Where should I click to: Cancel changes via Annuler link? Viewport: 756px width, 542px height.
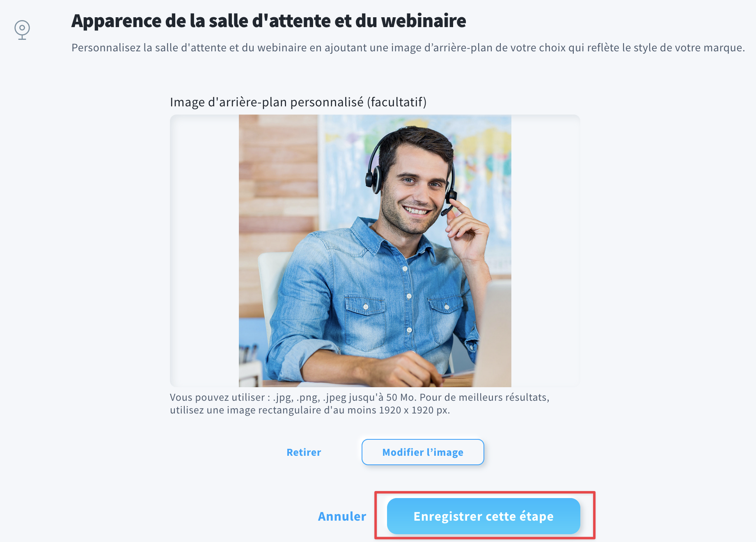[x=342, y=516]
